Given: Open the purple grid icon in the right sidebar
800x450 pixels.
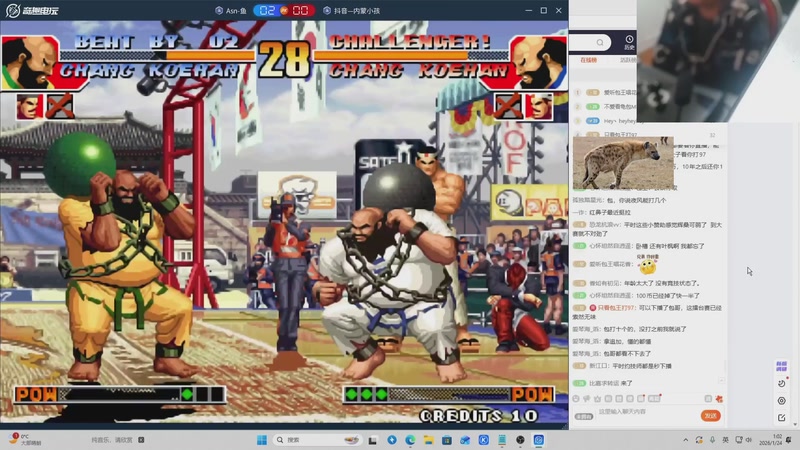Looking at the screenshot, I should point(782,366).
